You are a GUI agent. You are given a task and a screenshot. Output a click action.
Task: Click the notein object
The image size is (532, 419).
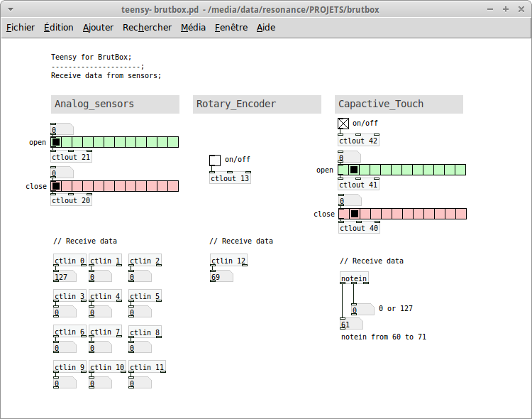(x=354, y=278)
